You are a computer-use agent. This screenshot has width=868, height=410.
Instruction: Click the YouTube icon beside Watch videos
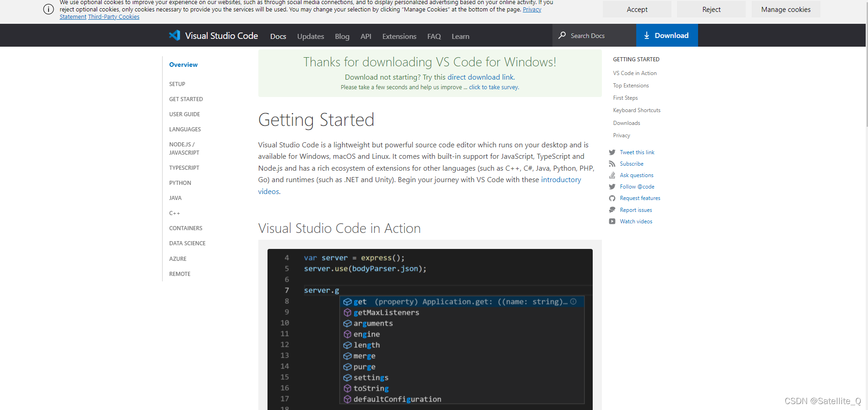click(x=612, y=221)
